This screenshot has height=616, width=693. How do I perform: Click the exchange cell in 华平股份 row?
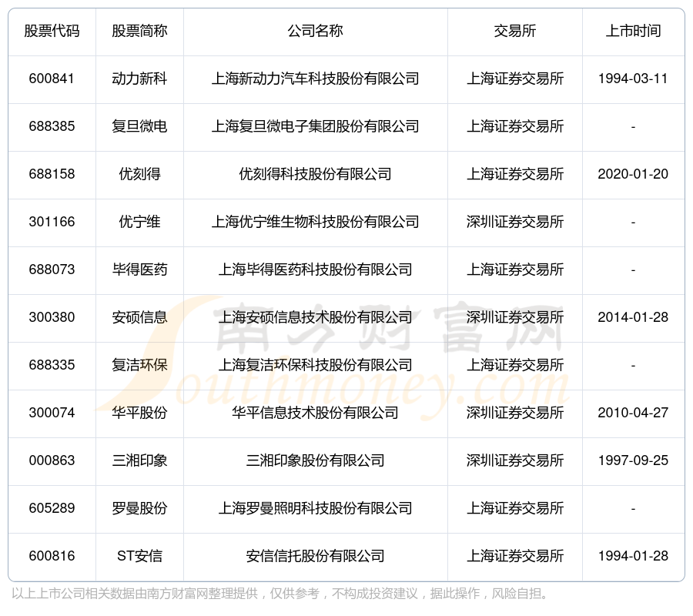point(515,413)
